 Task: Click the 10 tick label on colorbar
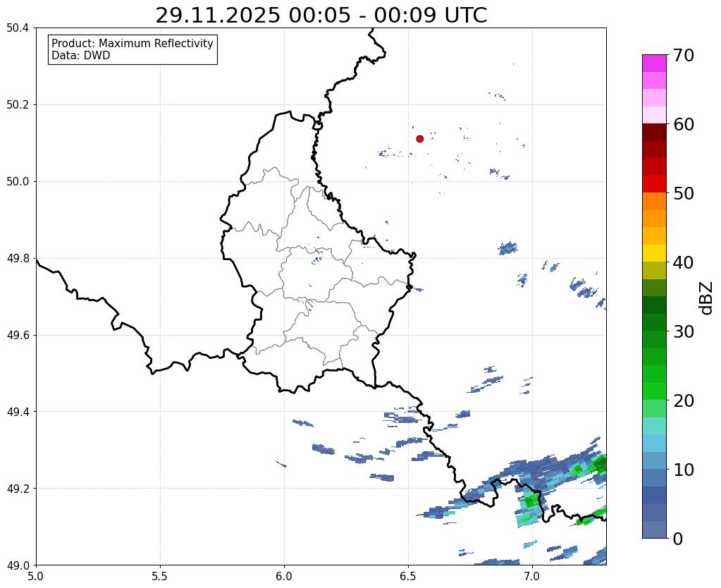pyautogui.click(x=684, y=470)
